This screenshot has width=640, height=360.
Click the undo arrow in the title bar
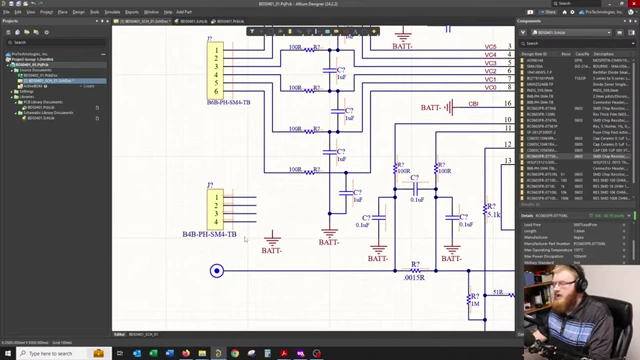33,4
